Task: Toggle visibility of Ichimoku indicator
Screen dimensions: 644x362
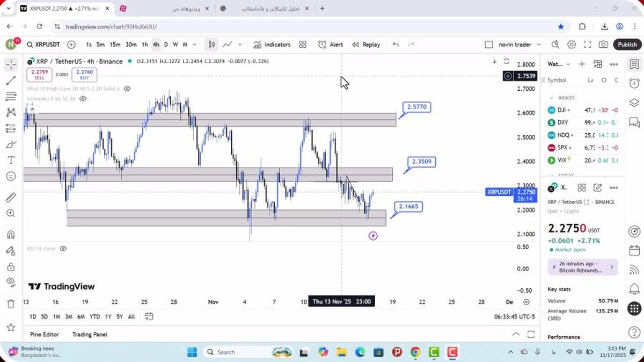Action: coord(83,99)
